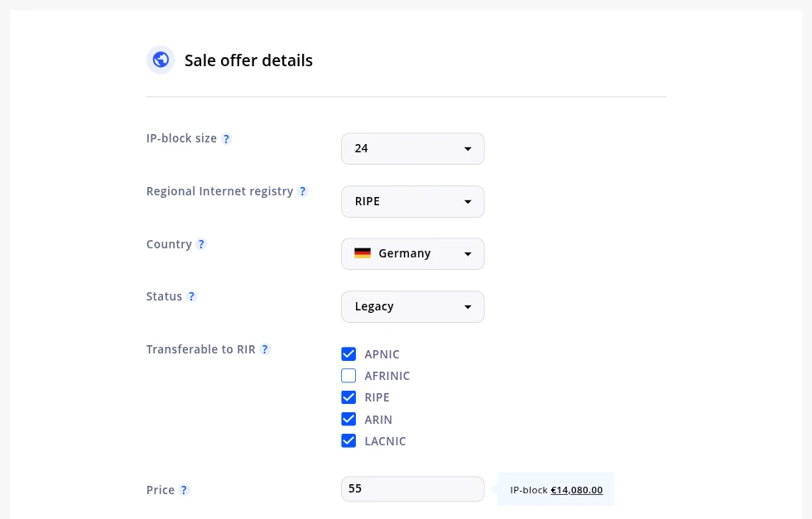
Task: Uncheck the RIPE transfer checkbox
Action: click(348, 397)
